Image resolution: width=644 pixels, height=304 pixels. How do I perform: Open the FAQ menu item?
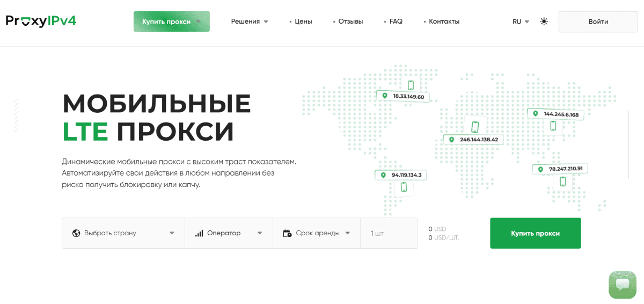click(396, 21)
